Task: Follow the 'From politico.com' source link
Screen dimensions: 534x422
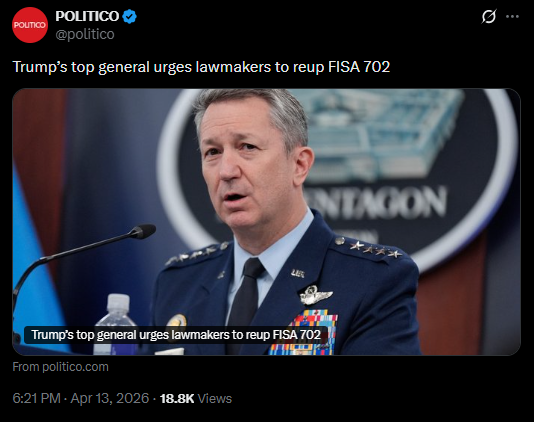Action: pos(61,367)
